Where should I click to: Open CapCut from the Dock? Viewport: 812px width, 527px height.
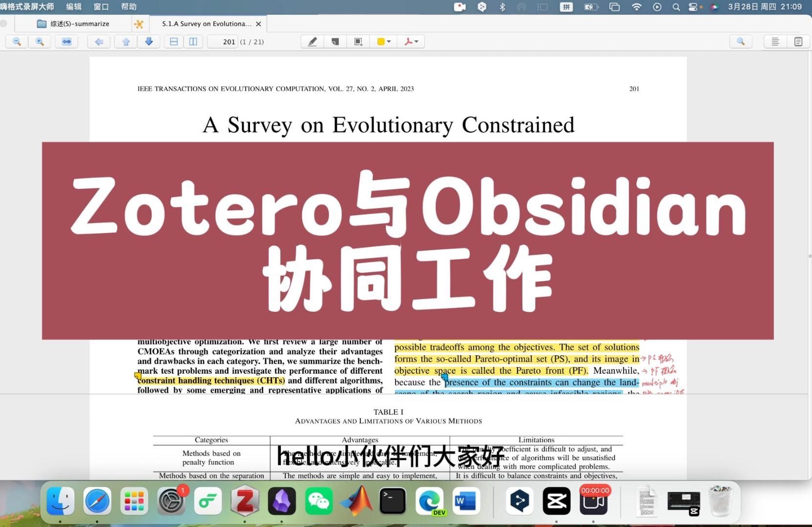tap(557, 501)
